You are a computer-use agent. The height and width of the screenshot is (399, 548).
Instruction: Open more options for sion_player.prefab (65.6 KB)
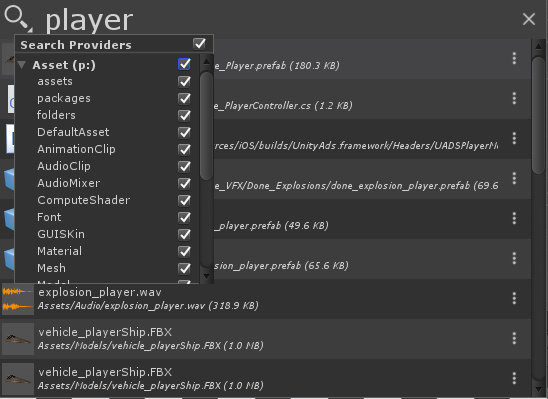[x=514, y=258]
